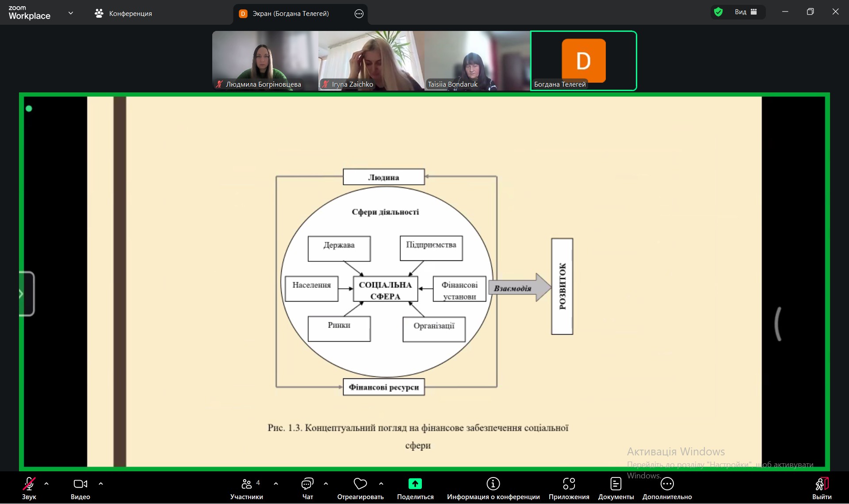Open the Вид view layout button
The image size is (849, 504).
click(746, 12)
